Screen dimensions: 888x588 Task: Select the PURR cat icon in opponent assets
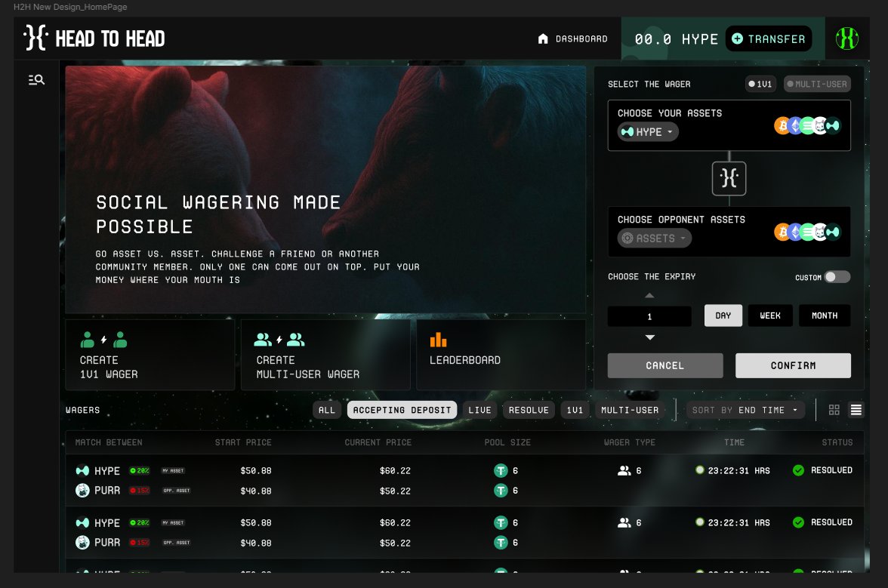tap(819, 232)
